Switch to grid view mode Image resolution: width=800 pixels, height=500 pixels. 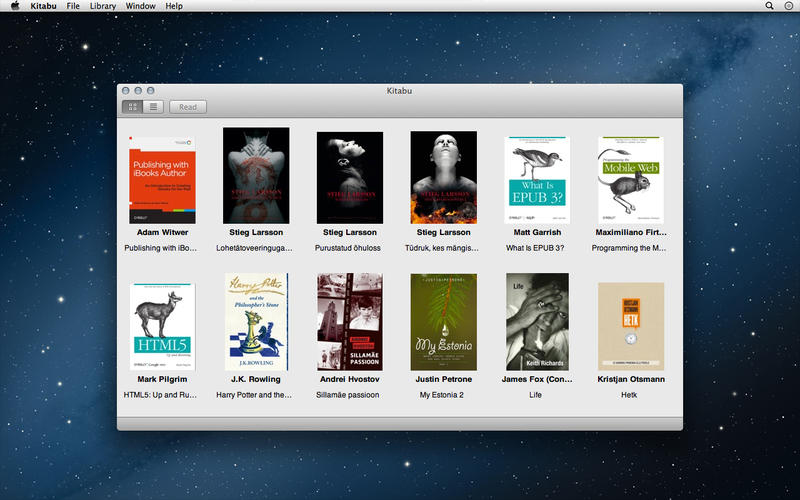click(132, 107)
